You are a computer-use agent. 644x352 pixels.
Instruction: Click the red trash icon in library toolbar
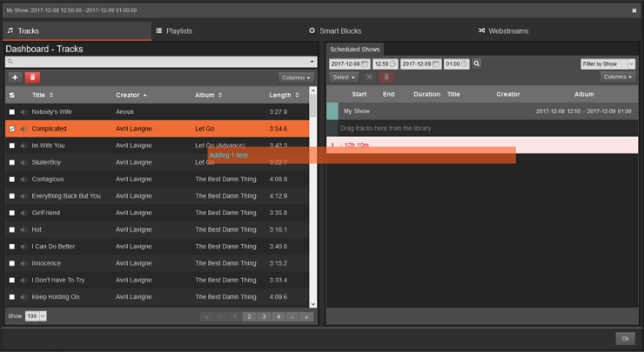click(x=32, y=78)
